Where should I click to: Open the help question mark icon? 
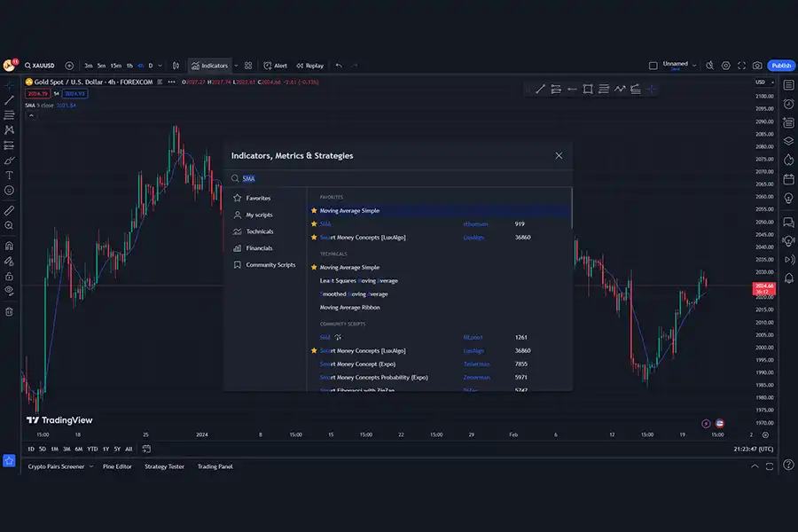coord(788,465)
